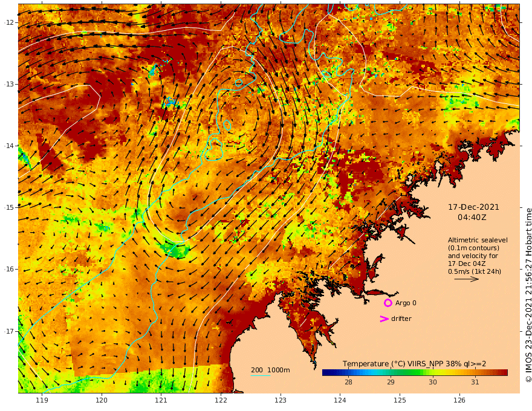The width and height of the screenshot is (532, 411).
Task: Click the 'Argo 0' legend label
Action: 406,303
